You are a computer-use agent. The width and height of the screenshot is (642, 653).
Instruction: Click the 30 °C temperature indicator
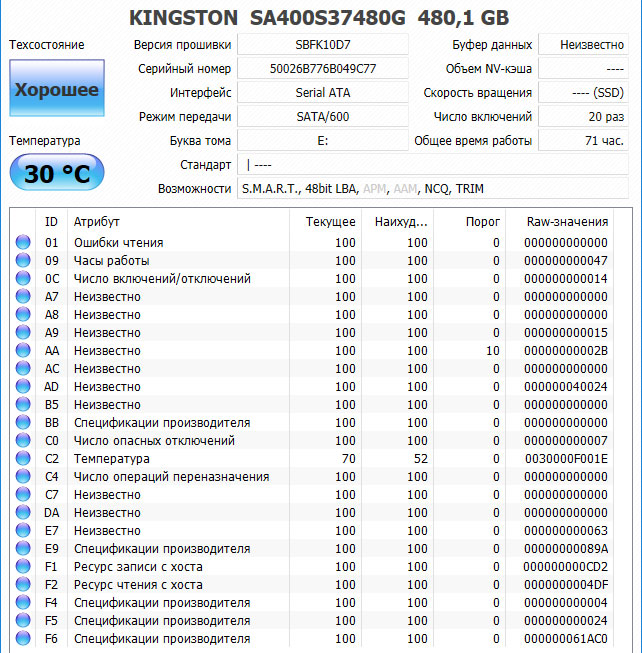pyautogui.click(x=57, y=172)
